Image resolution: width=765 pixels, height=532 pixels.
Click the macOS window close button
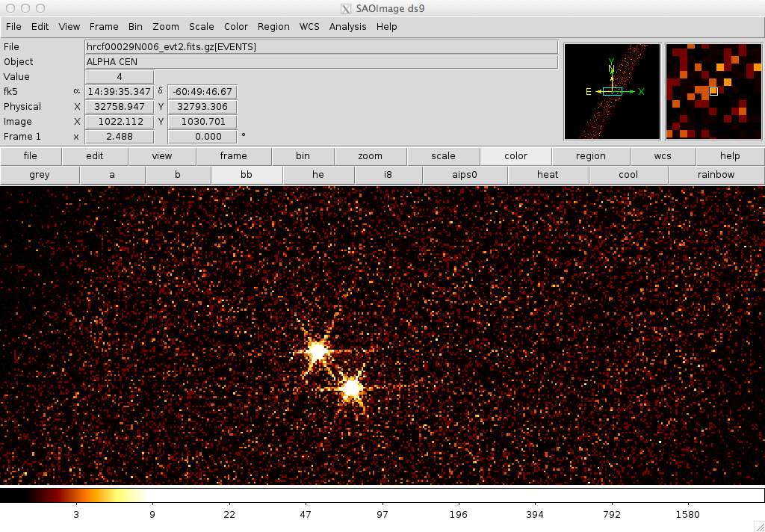10,8
